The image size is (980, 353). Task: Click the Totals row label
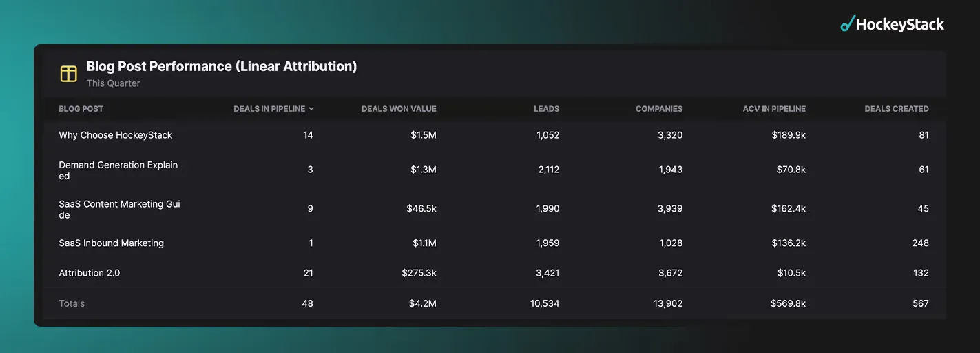tap(72, 303)
